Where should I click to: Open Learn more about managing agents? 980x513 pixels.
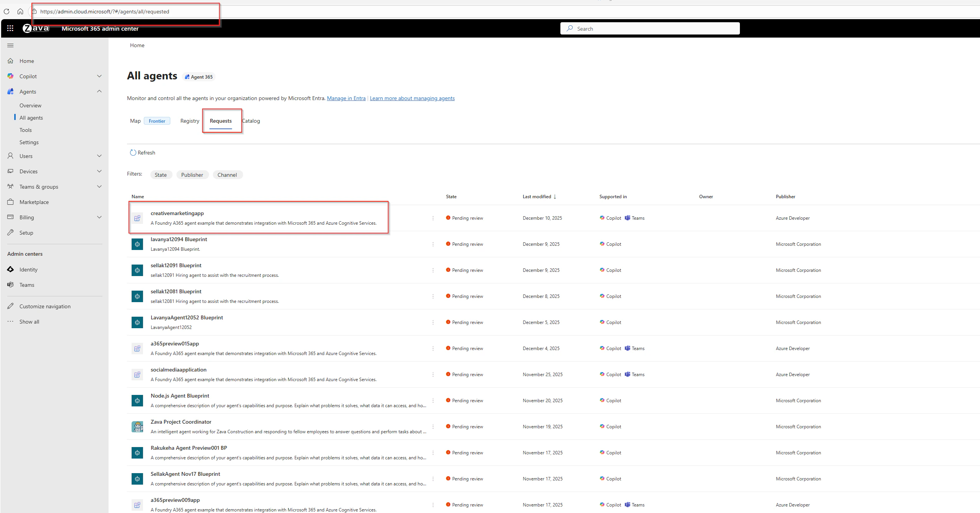[412, 98]
